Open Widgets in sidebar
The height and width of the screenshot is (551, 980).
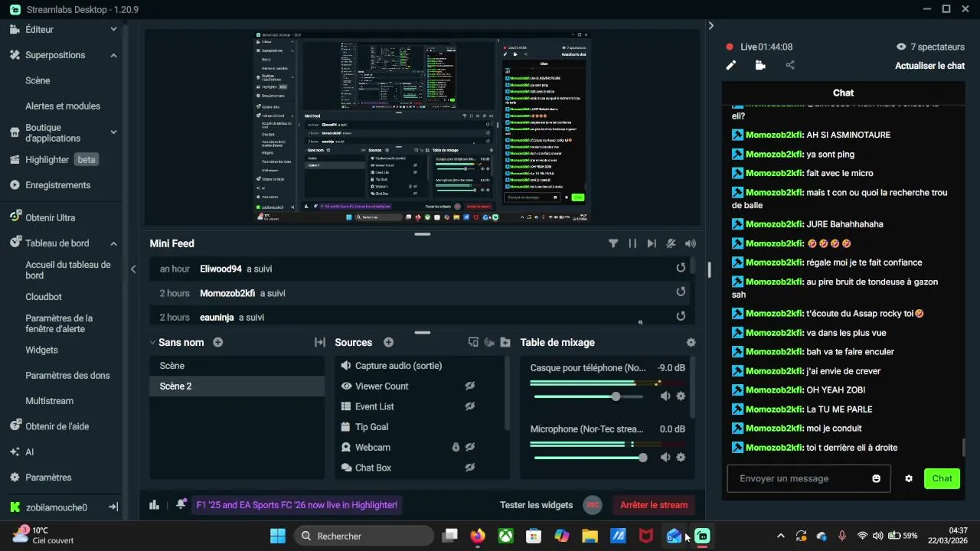[x=41, y=350]
